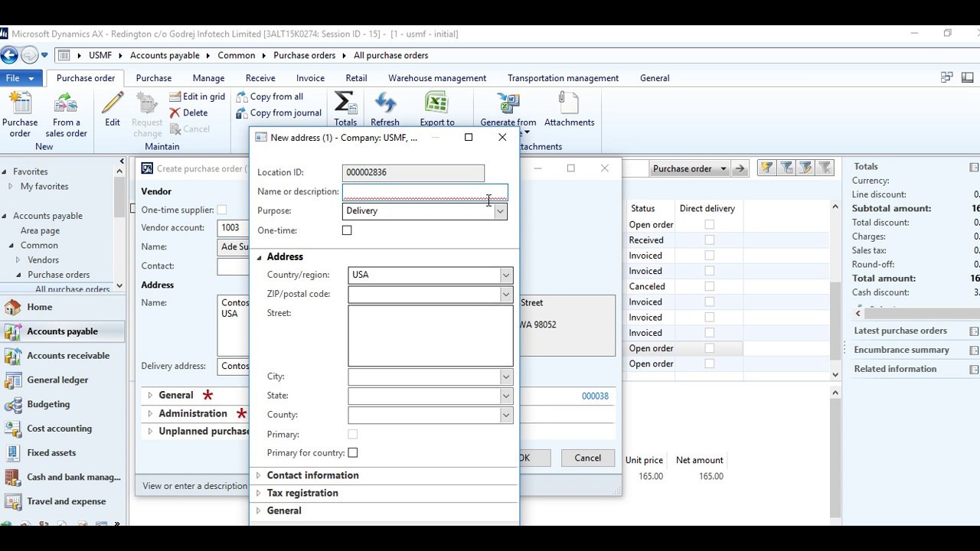Click Edit in grid
The height and width of the screenshot is (551, 980).
coord(198,96)
